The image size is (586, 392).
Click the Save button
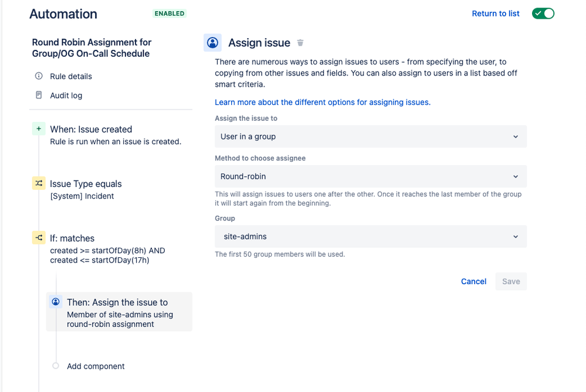[511, 281]
